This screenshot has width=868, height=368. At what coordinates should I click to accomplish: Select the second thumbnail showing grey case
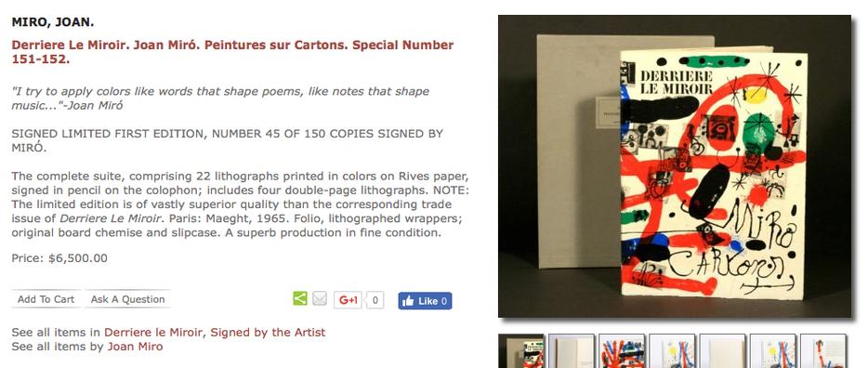572,351
